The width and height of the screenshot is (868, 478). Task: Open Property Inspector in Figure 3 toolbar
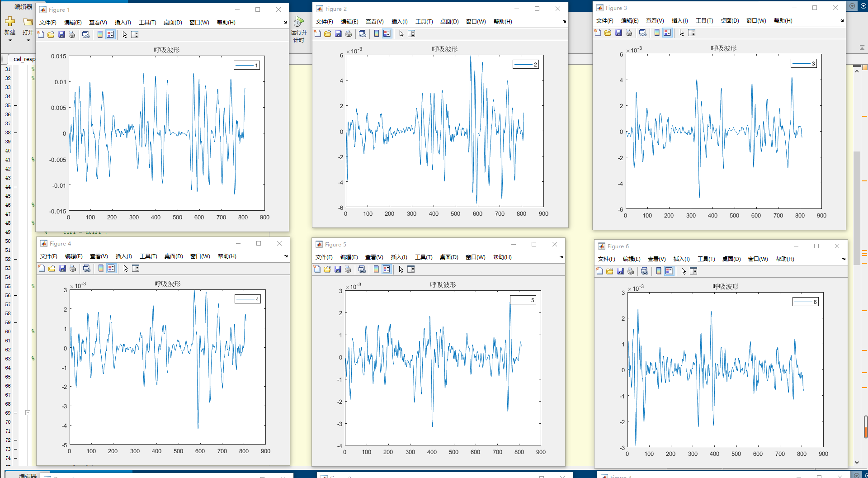pyautogui.click(x=692, y=33)
